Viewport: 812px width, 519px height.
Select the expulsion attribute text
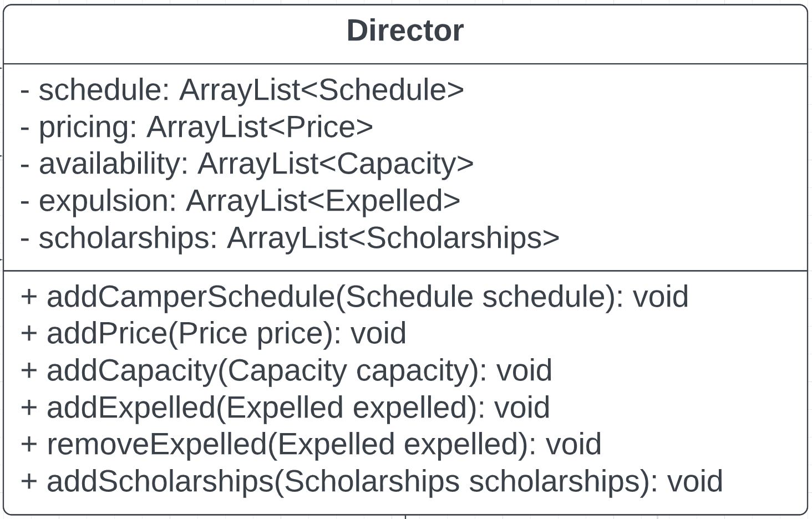(x=240, y=201)
